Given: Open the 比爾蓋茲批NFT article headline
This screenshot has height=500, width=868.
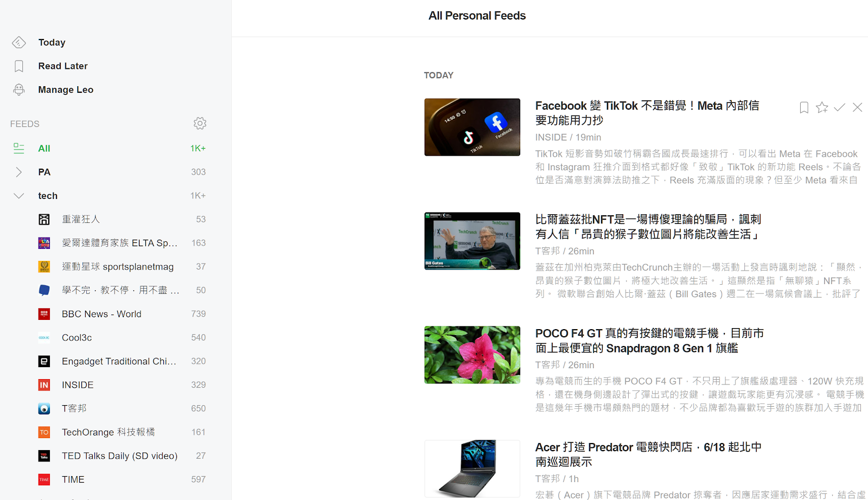Looking at the screenshot, I should point(648,227).
